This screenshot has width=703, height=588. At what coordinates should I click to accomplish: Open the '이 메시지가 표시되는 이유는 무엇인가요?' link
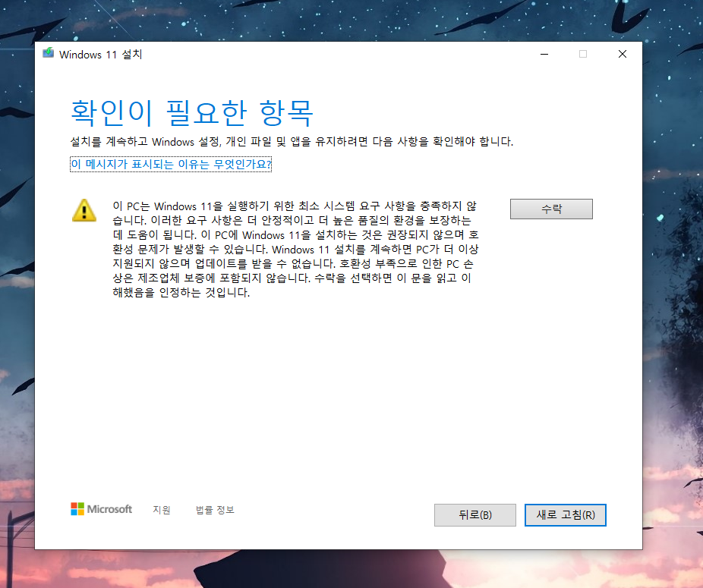click(x=171, y=164)
